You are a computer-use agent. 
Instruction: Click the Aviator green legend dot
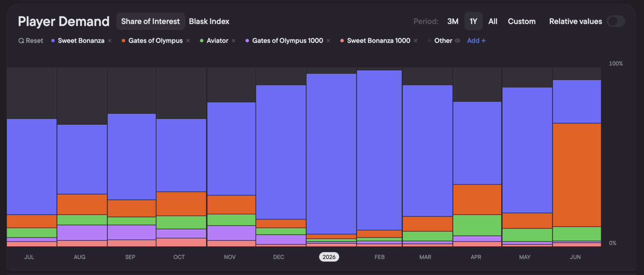(202, 40)
